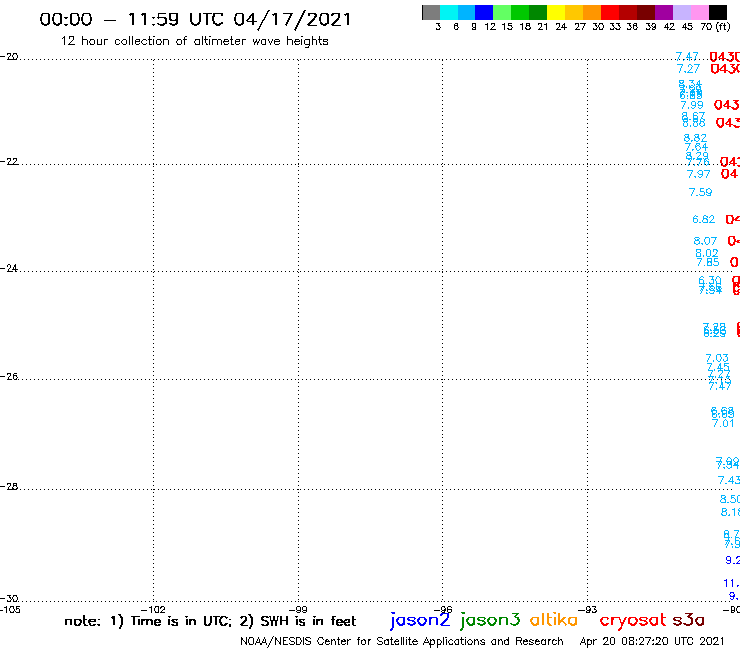Click the -30 latitude axis label
The image size is (740, 650).
pyautogui.click(x=9, y=599)
